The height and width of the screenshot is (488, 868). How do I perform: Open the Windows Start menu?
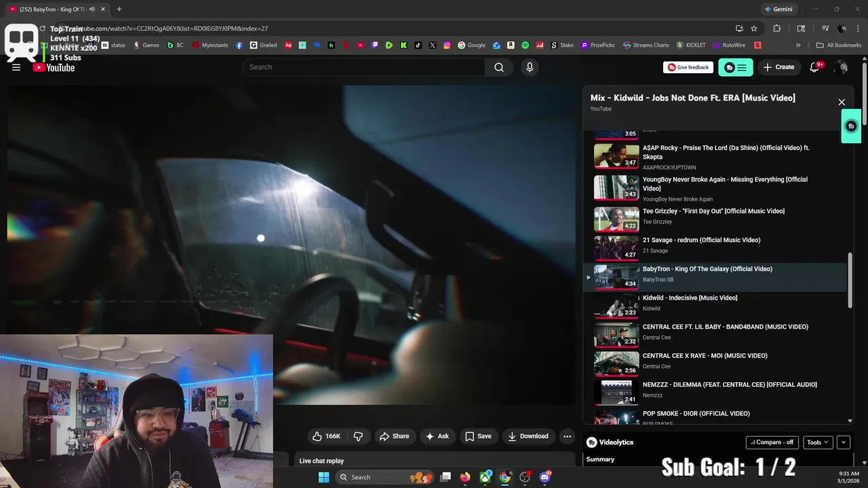tap(323, 477)
